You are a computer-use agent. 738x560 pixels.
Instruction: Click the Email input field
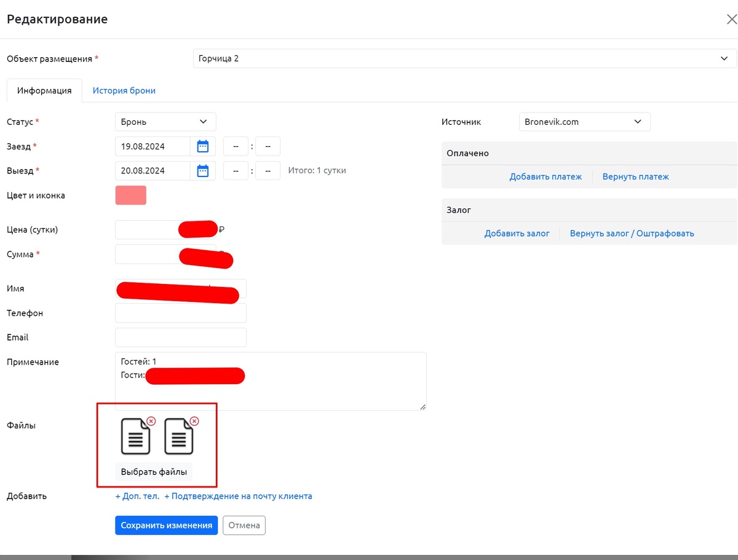coord(181,337)
